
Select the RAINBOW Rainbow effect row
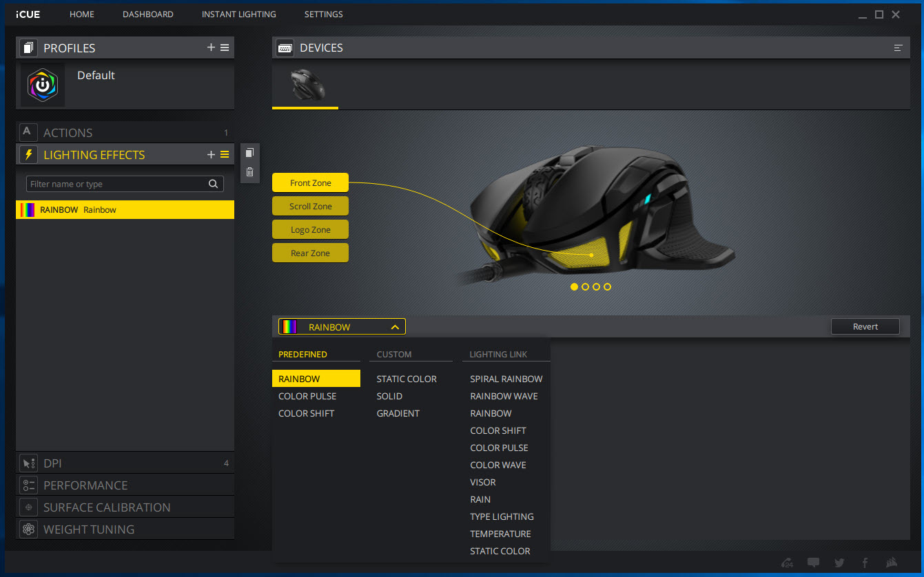click(125, 210)
